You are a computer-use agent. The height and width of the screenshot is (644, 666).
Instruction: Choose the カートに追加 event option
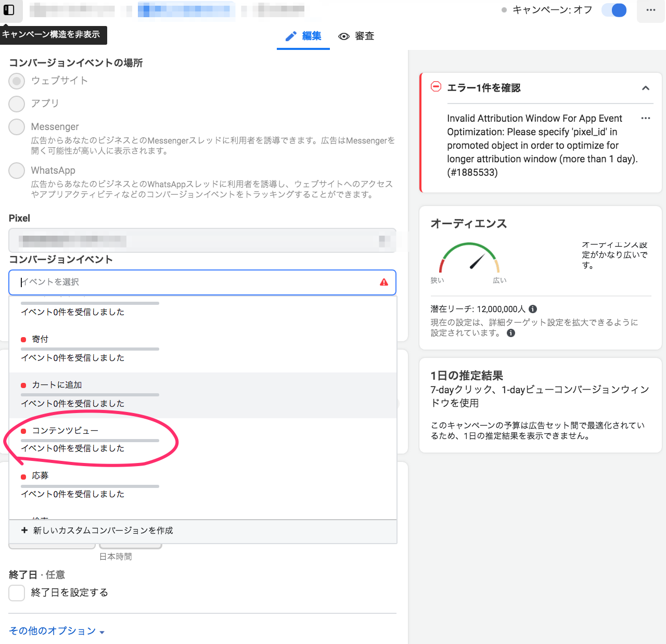203,395
